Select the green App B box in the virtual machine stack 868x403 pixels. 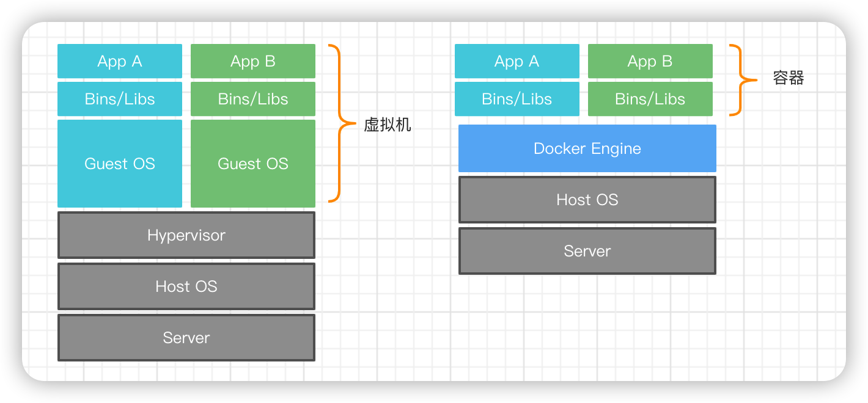(x=253, y=61)
